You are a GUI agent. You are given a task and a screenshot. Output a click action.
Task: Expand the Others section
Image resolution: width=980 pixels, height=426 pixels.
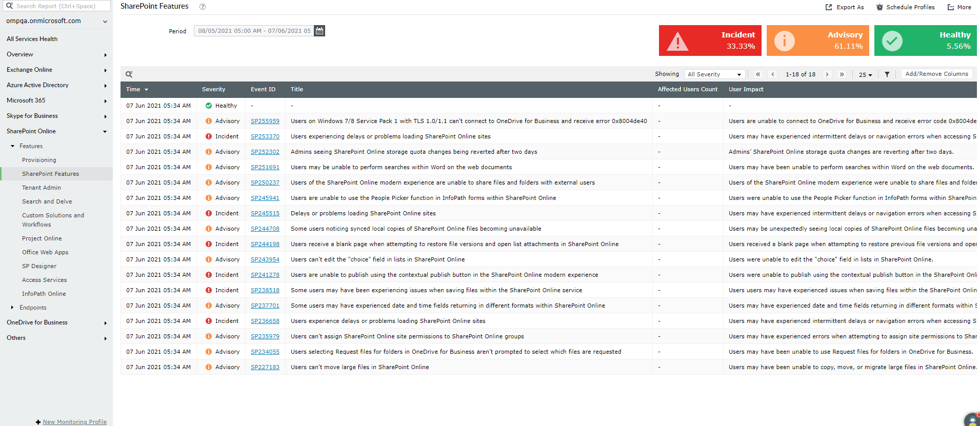coord(56,338)
